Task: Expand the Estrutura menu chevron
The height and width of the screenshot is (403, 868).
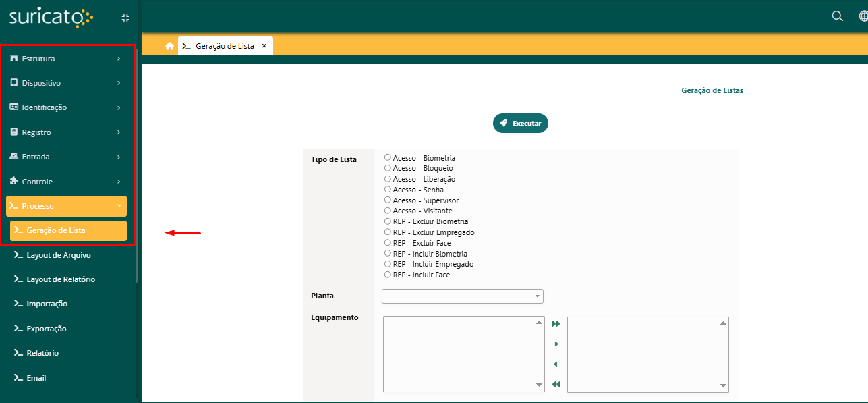Action: (119, 59)
